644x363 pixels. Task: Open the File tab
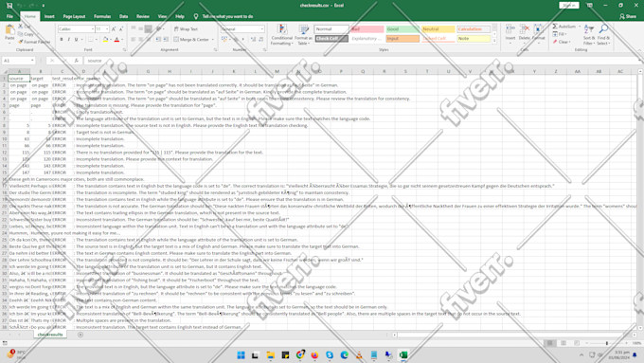9,16
